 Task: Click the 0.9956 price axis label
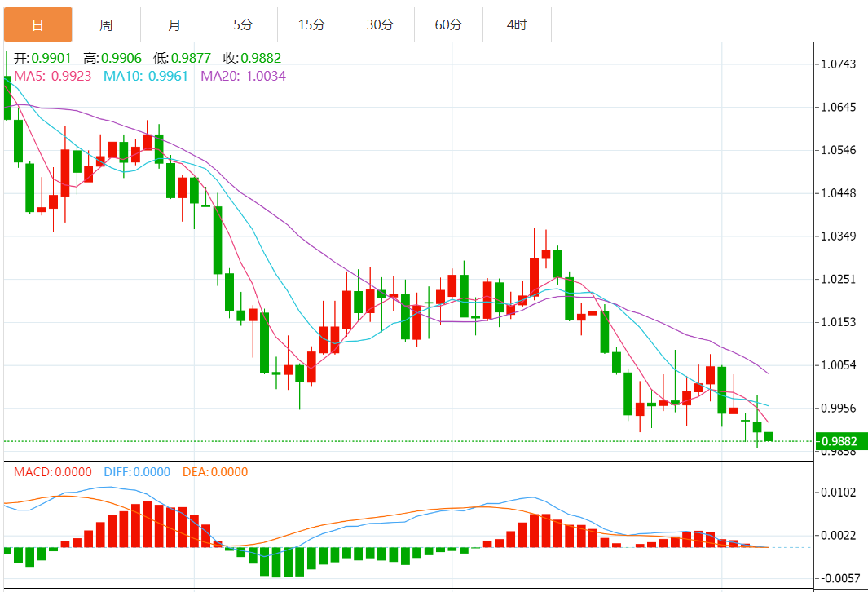(x=838, y=409)
